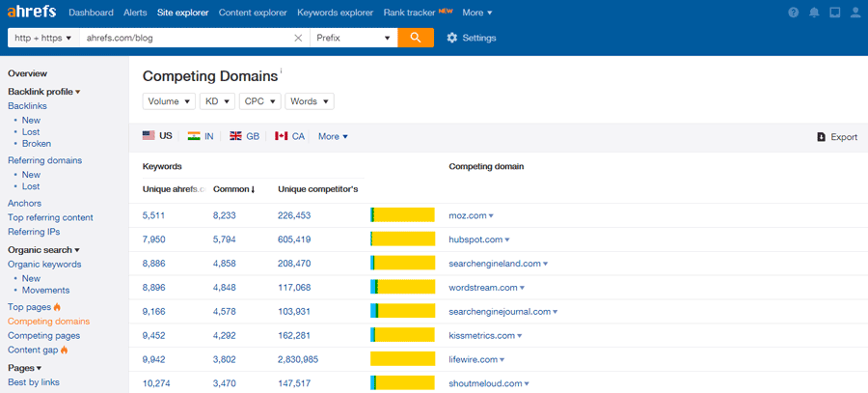Open Broken under Backlinks in sidebar
This screenshot has height=393, width=868.
pyautogui.click(x=37, y=144)
